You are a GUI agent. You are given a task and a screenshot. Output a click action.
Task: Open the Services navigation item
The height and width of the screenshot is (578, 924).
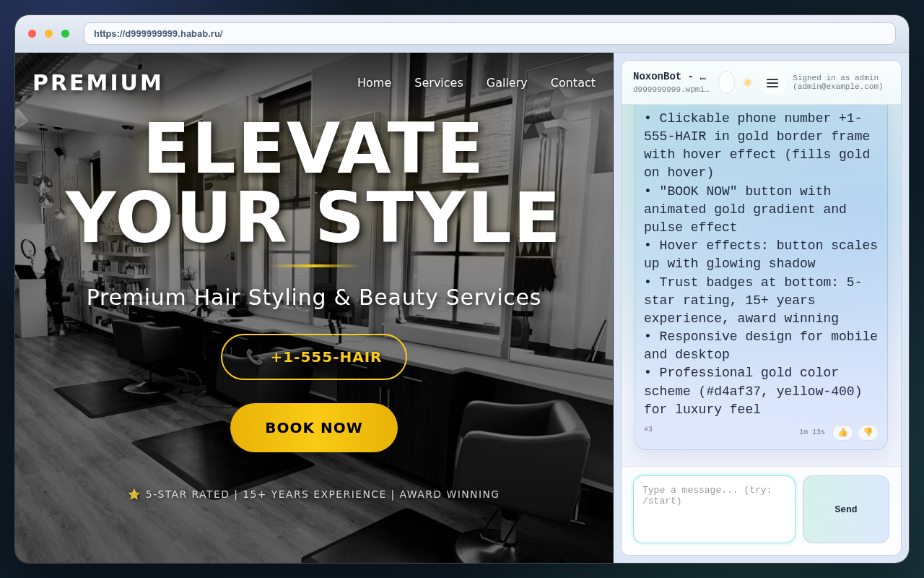click(x=439, y=82)
